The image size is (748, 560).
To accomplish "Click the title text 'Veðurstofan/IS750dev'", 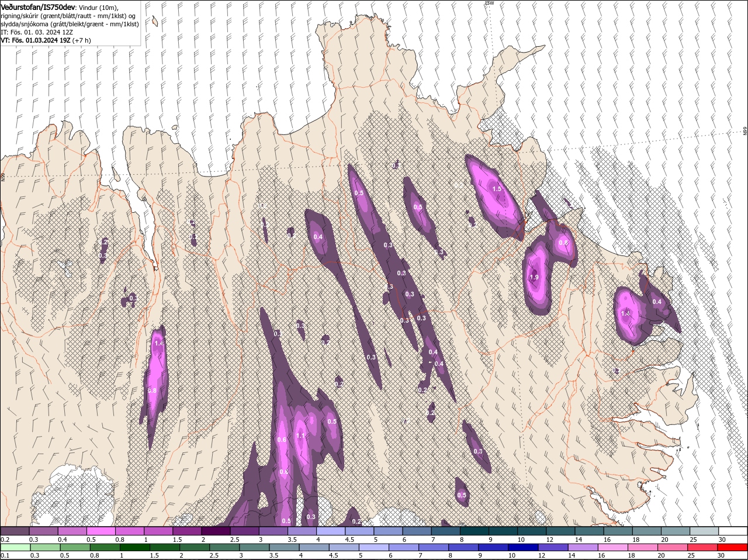I will [38, 7].
